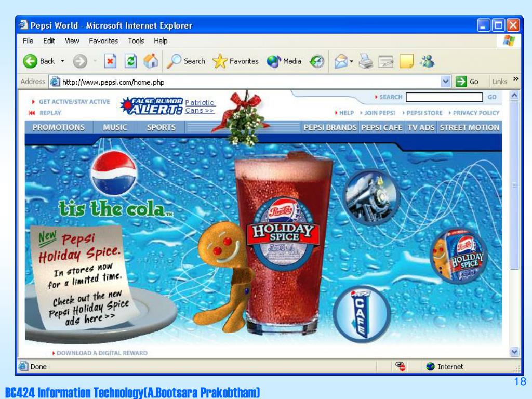This screenshot has height=399, width=532.
Task: Select the PROMOTIONS navigation tab
Action: click(x=58, y=127)
